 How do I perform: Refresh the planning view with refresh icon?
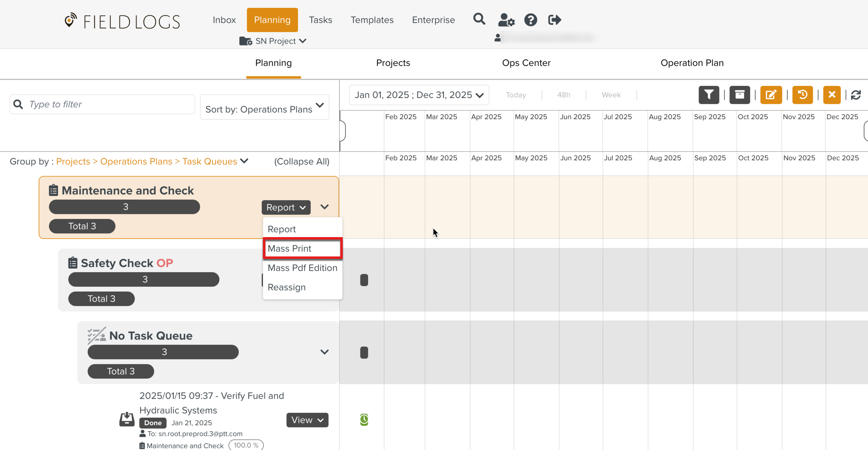point(856,95)
